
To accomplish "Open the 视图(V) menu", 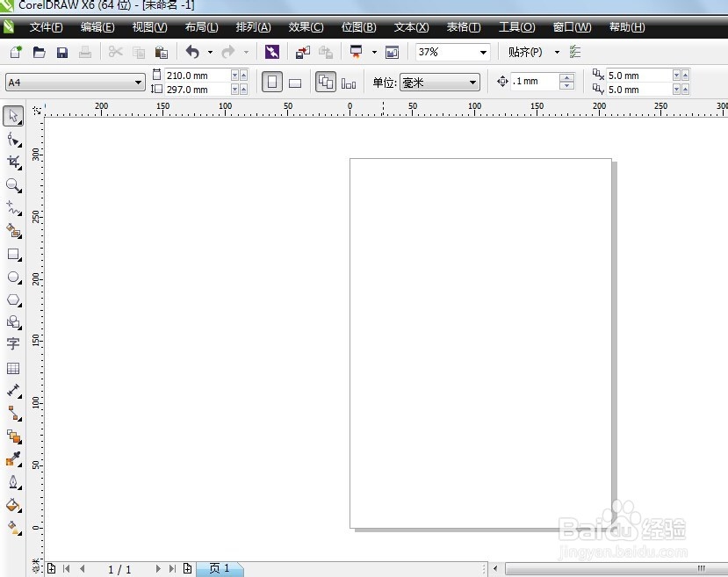I will pyautogui.click(x=149, y=27).
